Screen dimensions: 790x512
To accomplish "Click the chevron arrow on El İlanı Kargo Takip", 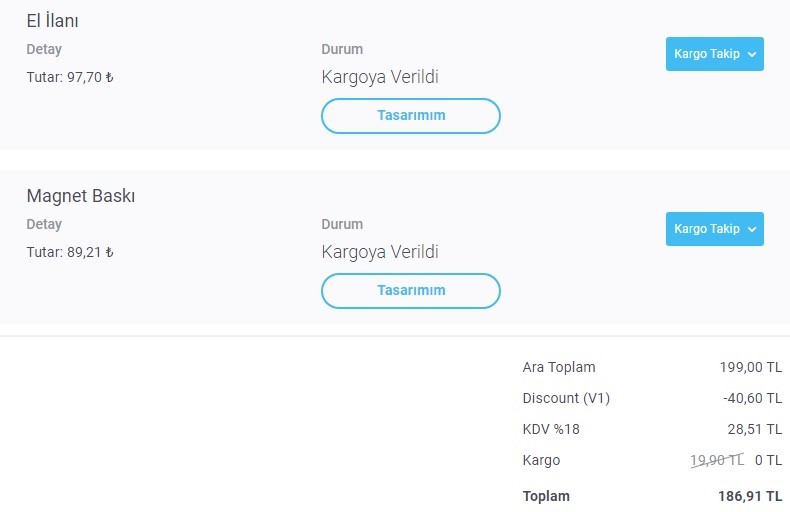I will (752, 54).
